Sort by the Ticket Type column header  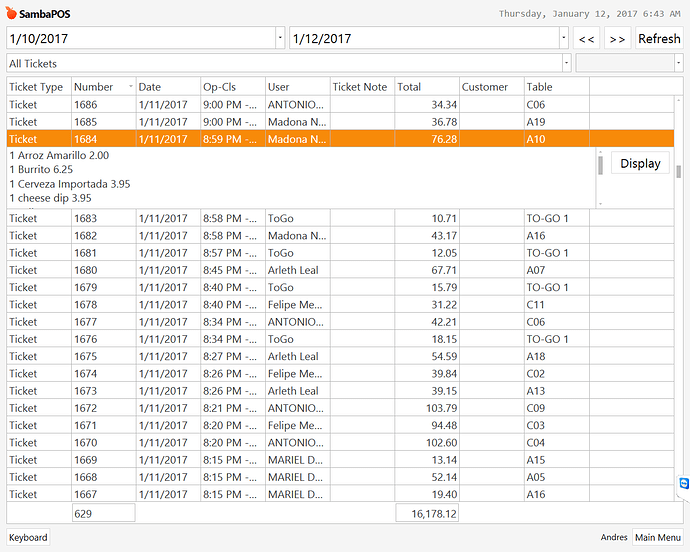coord(39,87)
